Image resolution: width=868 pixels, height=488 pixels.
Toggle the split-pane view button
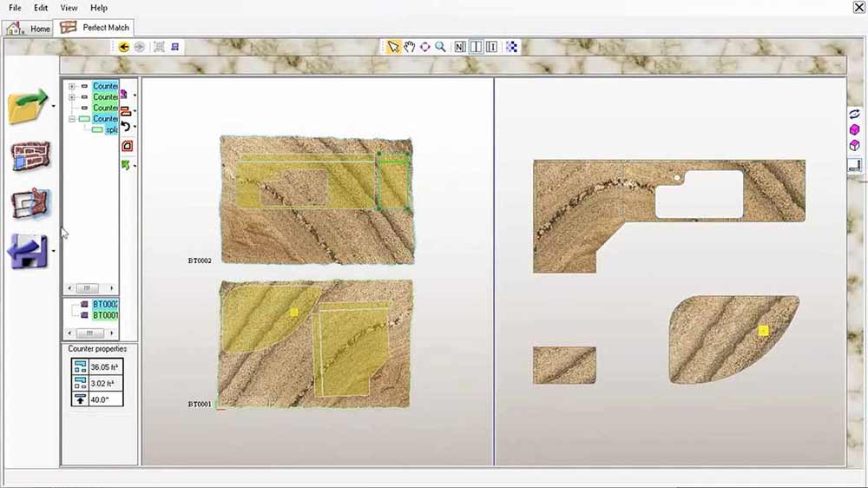[476, 47]
